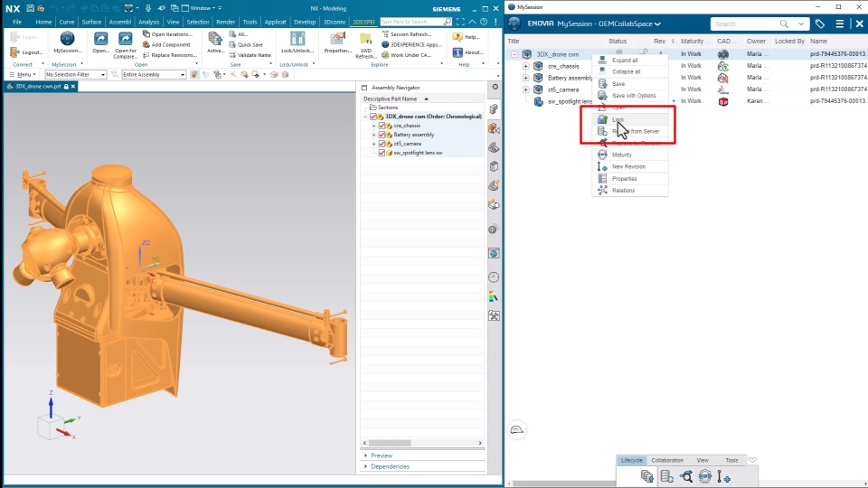Collapse 3DX_drone cwn in MySession tree
The width and height of the screenshot is (868, 488).
(x=514, y=54)
